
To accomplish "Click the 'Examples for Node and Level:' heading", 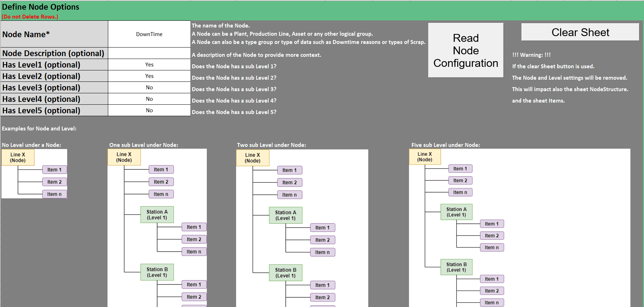I will 39,129.
